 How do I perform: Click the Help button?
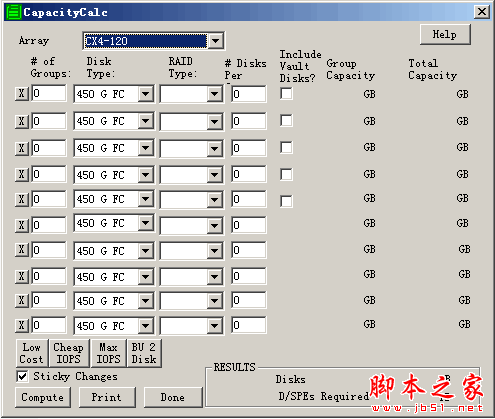pos(445,34)
